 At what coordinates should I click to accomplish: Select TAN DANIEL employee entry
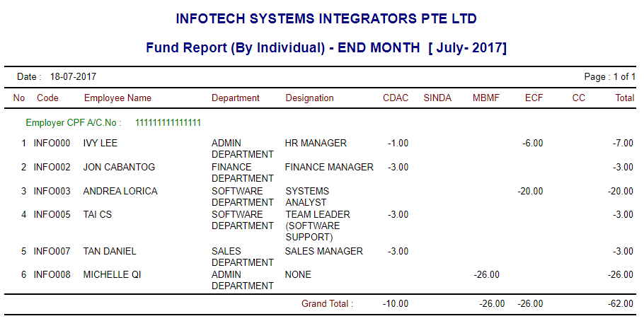click(x=110, y=252)
